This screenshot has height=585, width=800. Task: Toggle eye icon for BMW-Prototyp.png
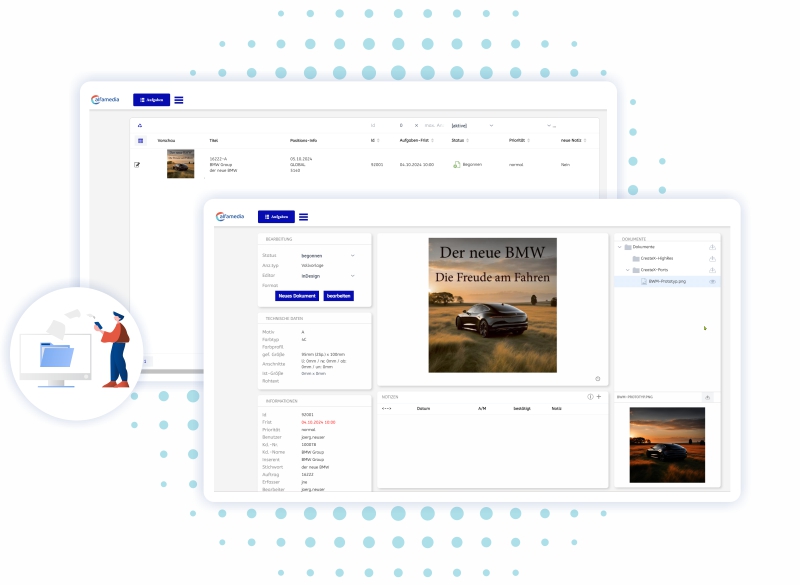712,282
